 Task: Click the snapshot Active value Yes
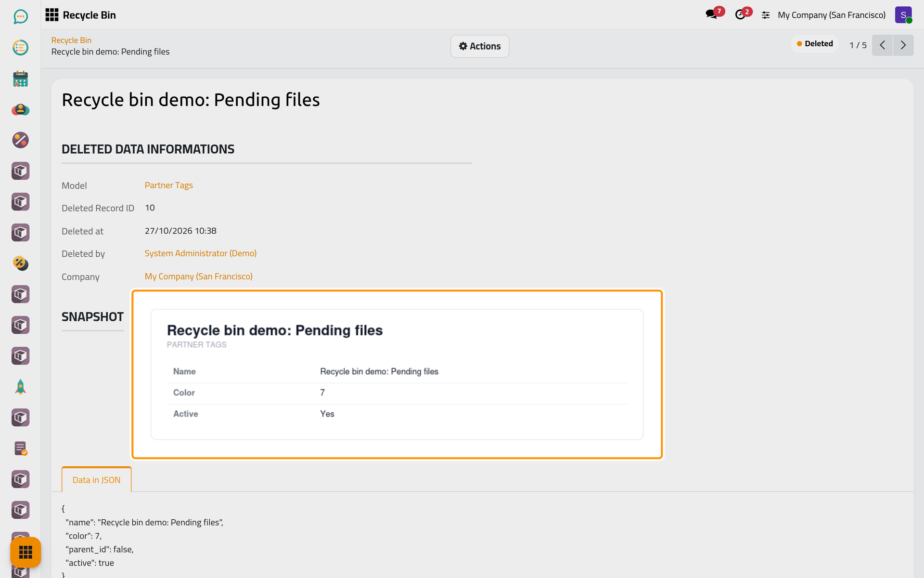click(327, 414)
